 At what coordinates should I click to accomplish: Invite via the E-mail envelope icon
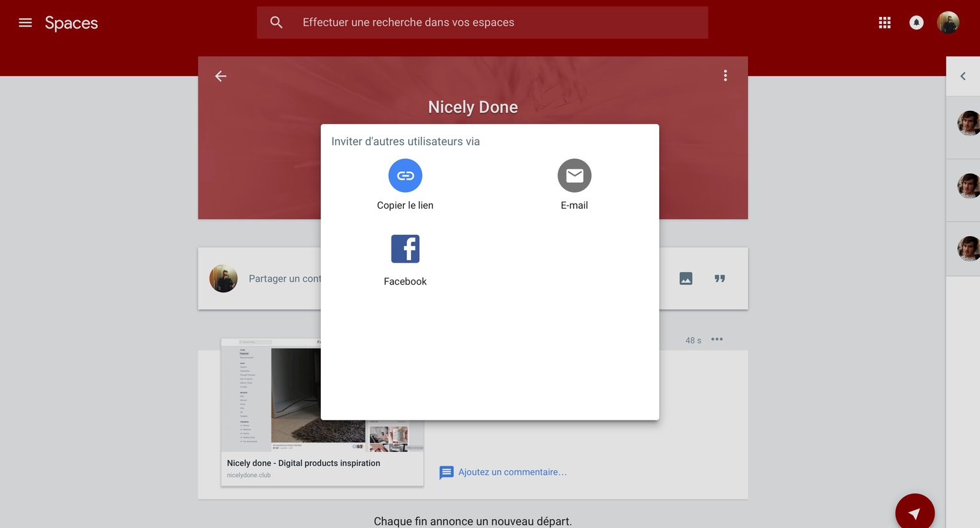pos(574,176)
